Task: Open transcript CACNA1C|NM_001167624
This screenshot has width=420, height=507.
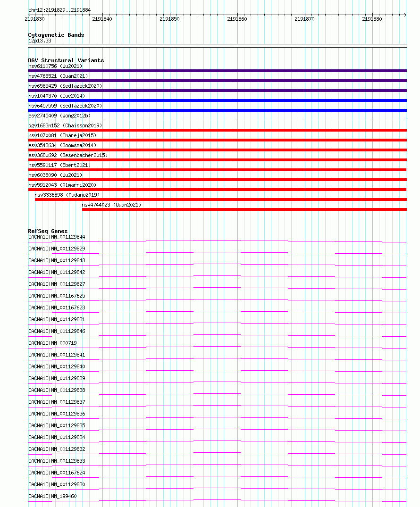Action: [x=57, y=473]
